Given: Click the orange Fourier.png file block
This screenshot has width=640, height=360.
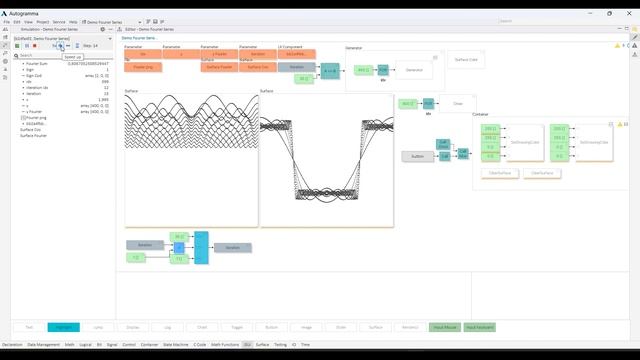Looking at the screenshot, I should (x=143, y=67).
